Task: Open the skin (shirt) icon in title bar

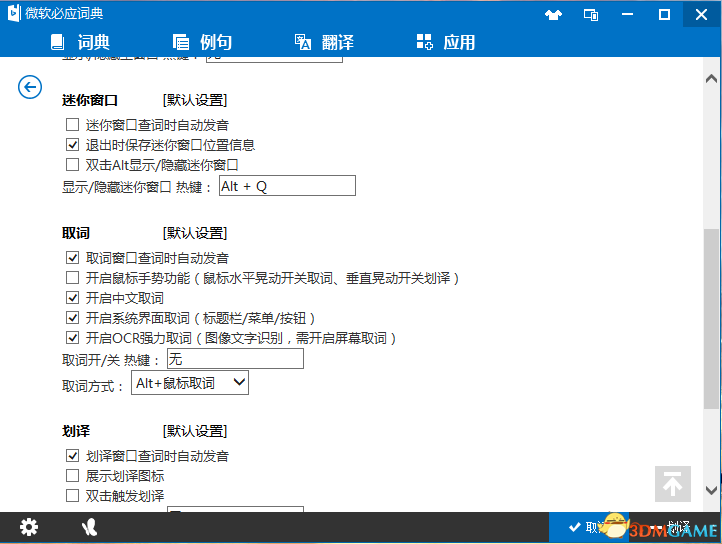Action: [x=553, y=15]
